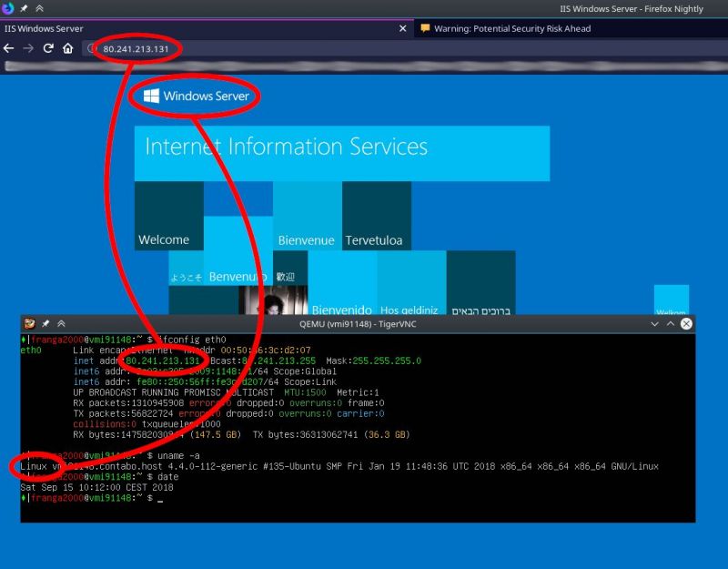This screenshot has height=569, width=728.
Task: Click the TigerVNC application icon in its title bar
Action: [x=29, y=324]
